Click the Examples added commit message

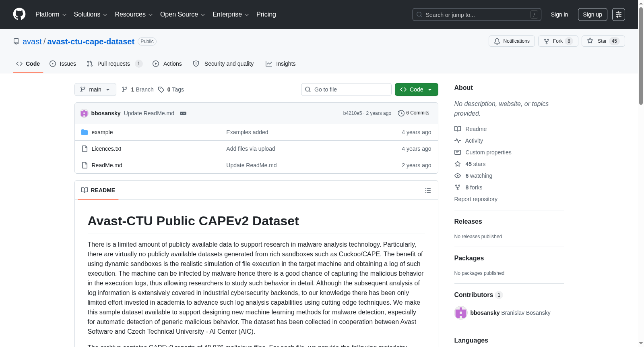coord(247,132)
